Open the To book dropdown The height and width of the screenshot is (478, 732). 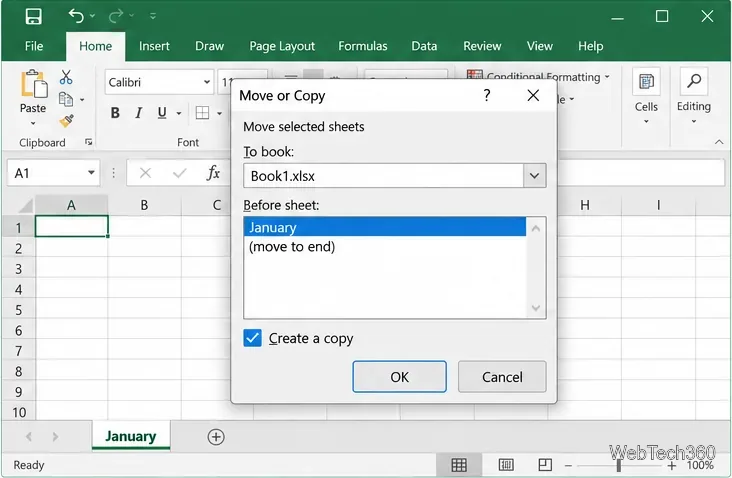535,176
